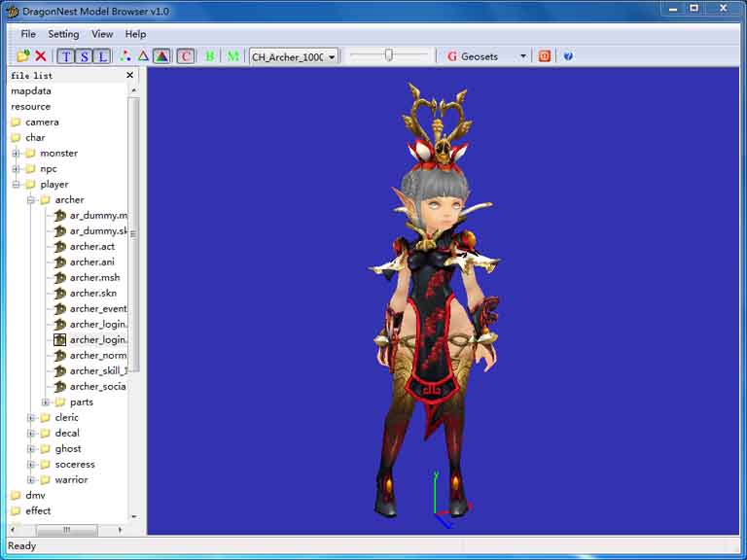Click the red G Geosets icon

[x=452, y=56]
